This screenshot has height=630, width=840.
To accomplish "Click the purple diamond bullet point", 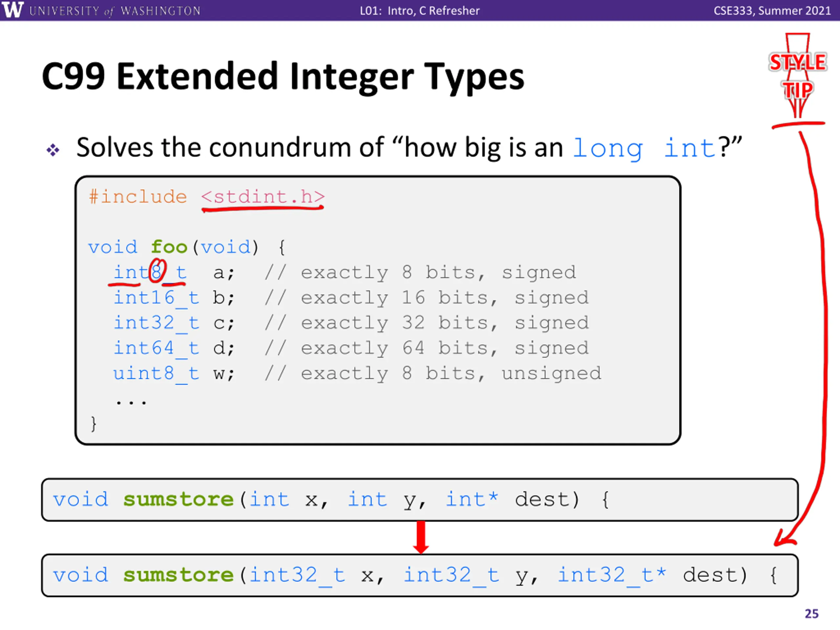I will pyautogui.click(x=53, y=150).
